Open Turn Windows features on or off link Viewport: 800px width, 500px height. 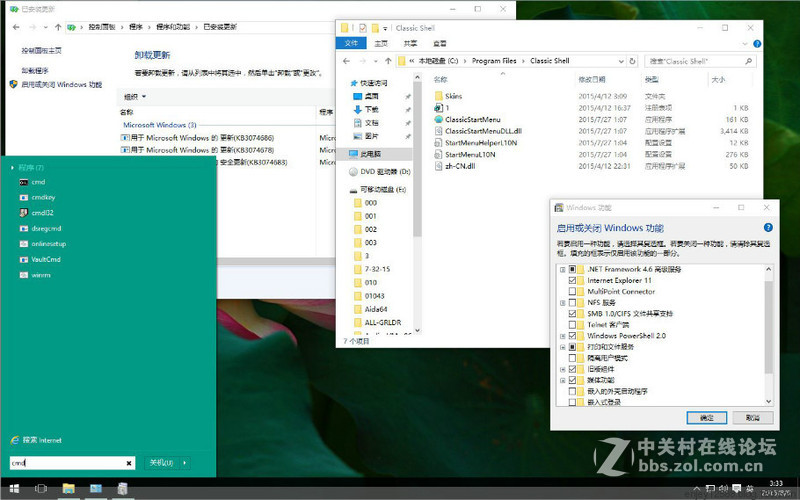[x=61, y=85]
